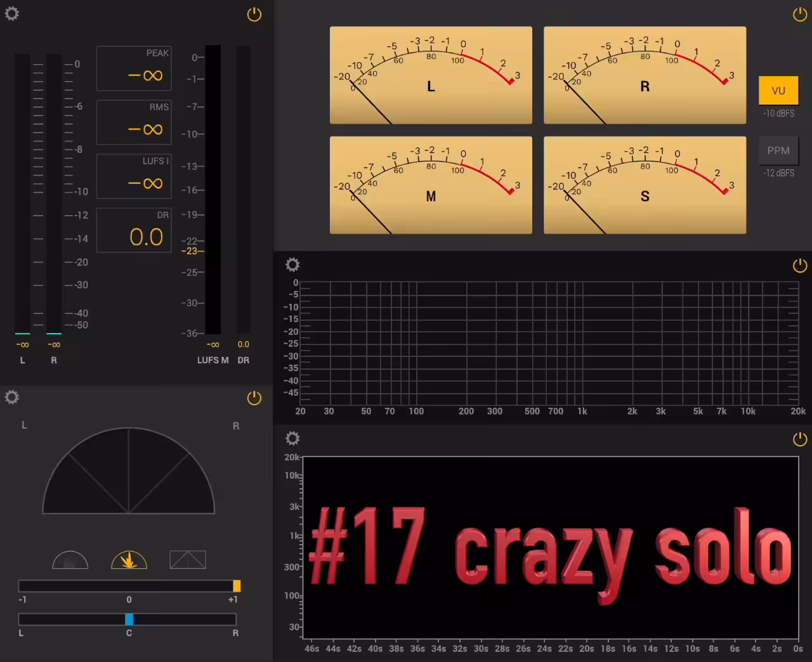Viewport: 812px width, 662px height.
Task: Click the stereo scope half-circle display
Action: point(129,471)
